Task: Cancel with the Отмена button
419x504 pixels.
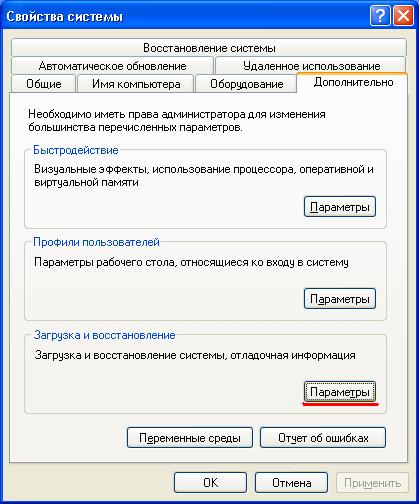Action: [x=292, y=482]
